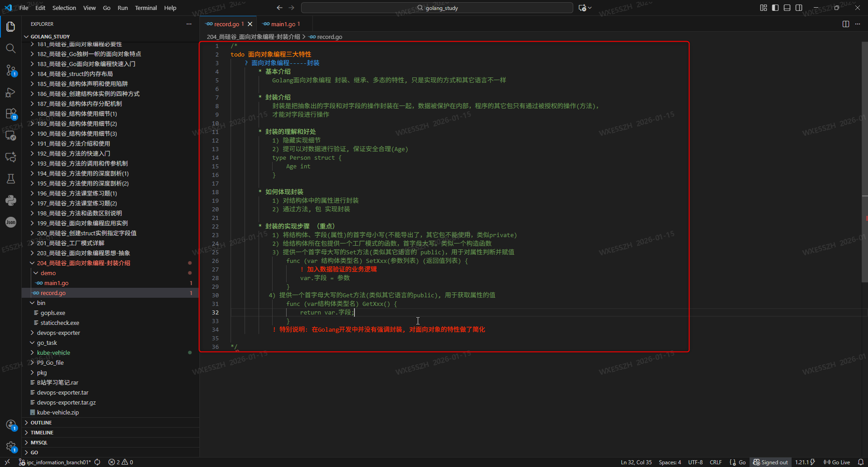Click the Go version 1.21.1 status item

coord(805,462)
